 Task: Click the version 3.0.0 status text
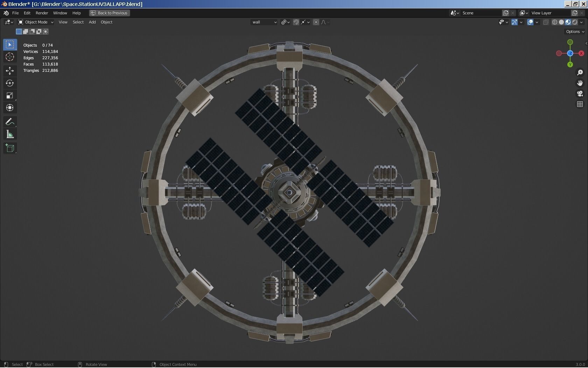(x=580, y=364)
